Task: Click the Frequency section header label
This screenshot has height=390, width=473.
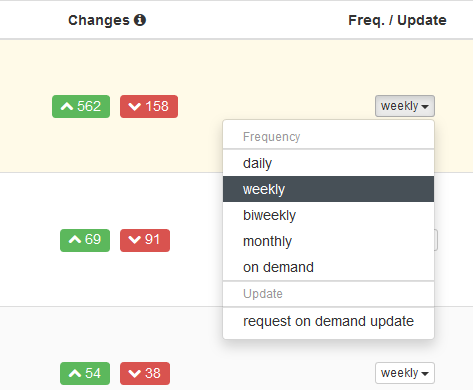Action: pos(272,137)
